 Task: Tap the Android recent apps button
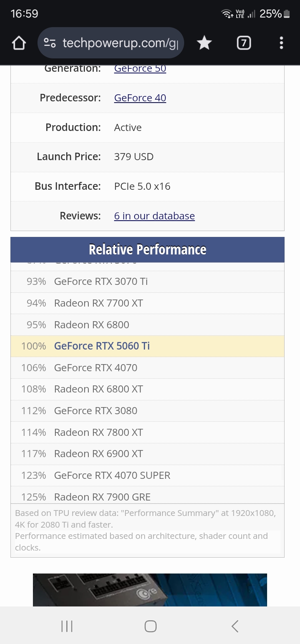click(67, 626)
